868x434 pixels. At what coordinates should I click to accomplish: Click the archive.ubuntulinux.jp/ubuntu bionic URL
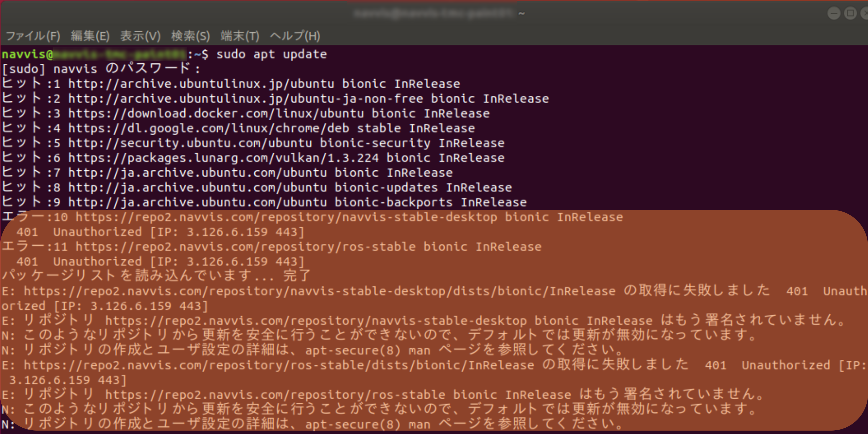227,84
